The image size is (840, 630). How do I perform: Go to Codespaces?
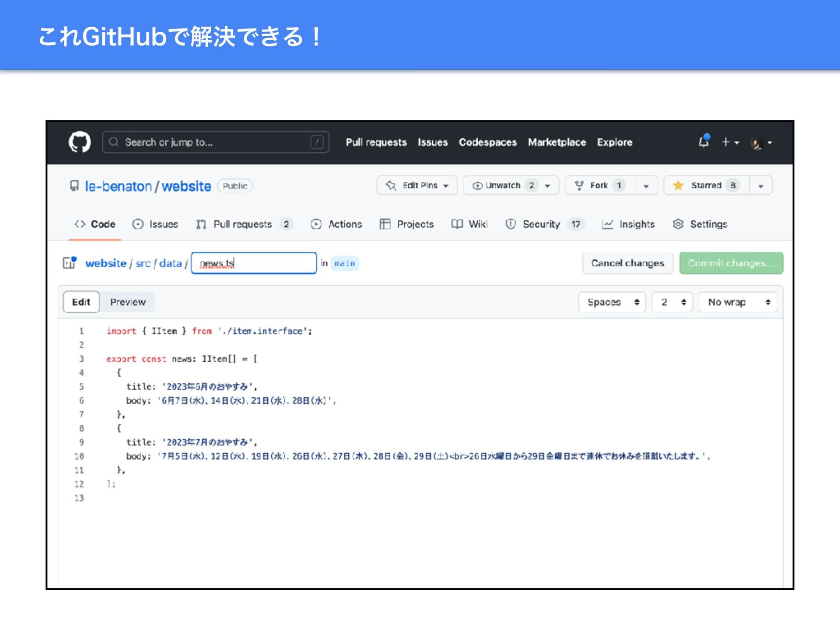coord(488,142)
